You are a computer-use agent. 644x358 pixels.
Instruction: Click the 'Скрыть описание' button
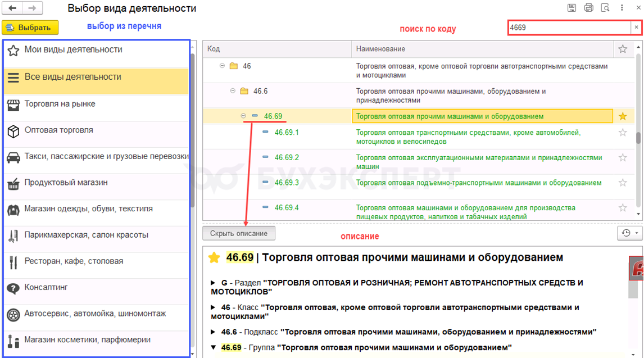coord(239,233)
